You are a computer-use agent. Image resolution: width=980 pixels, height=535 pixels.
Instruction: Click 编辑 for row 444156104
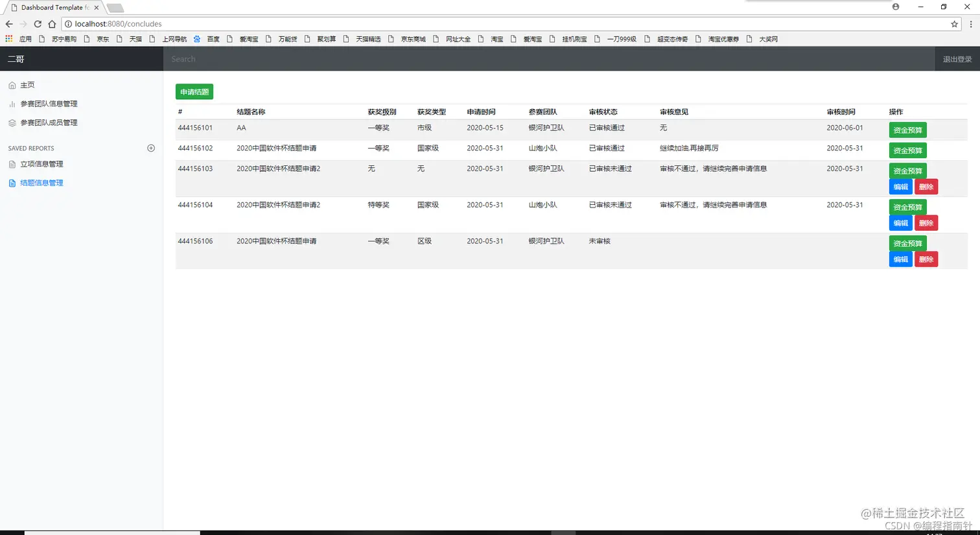(901, 223)
